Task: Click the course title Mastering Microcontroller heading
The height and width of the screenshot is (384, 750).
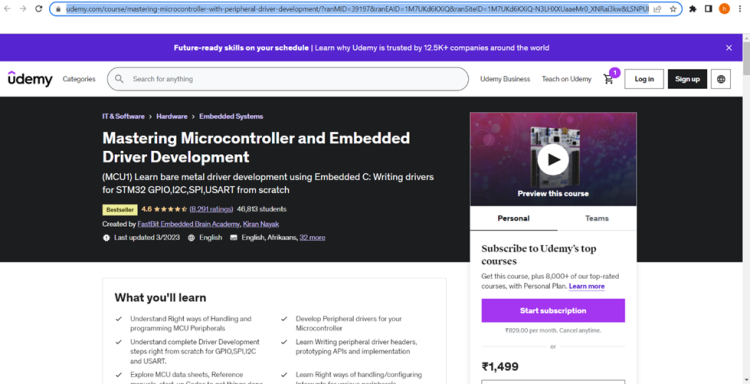Action: click(256, 147)
